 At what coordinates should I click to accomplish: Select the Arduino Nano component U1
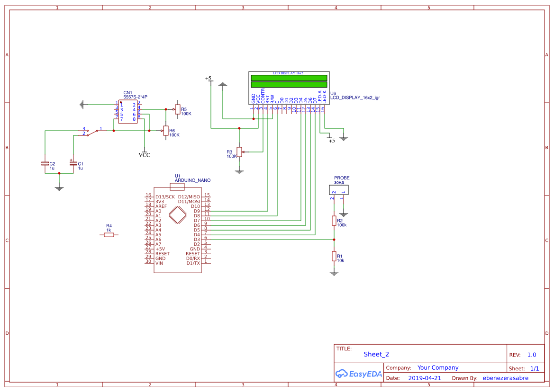(x=178, y=230)
